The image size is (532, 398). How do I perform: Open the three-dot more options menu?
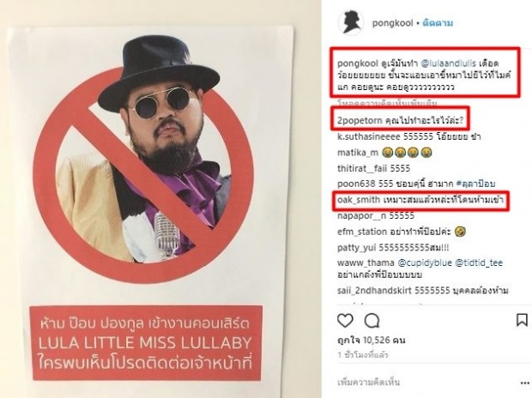[524, 383]
